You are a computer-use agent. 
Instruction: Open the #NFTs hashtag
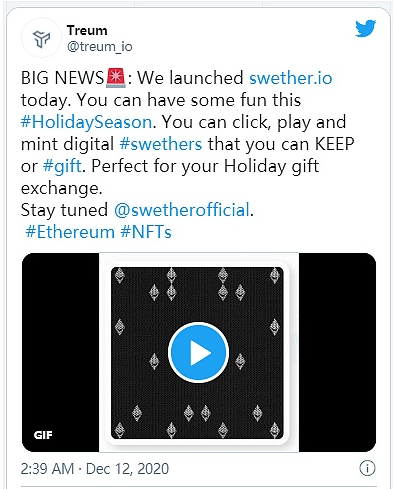click(x=146, y=232)
